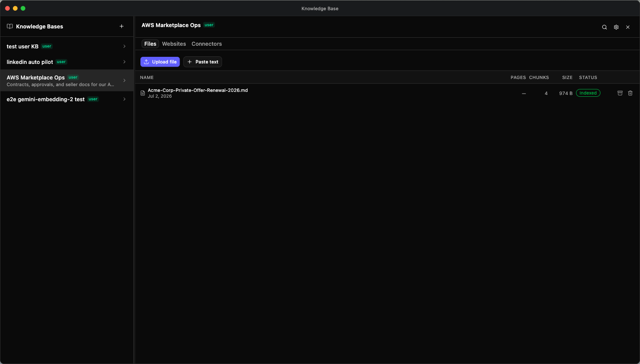Click the AWS Marketplace Ops panel title

click(x=171, y=25)
